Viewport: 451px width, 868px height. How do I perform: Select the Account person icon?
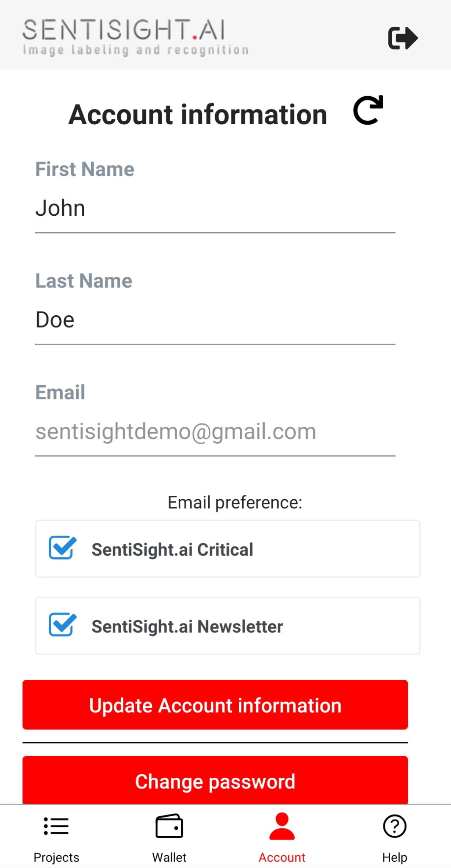point(282,826)
